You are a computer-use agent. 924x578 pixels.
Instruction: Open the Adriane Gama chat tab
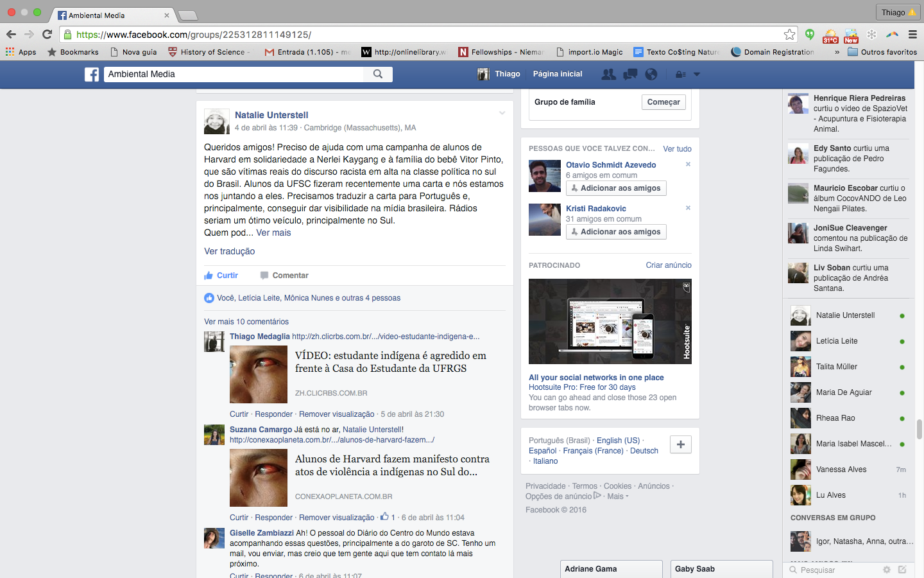[x=611, y=569]
